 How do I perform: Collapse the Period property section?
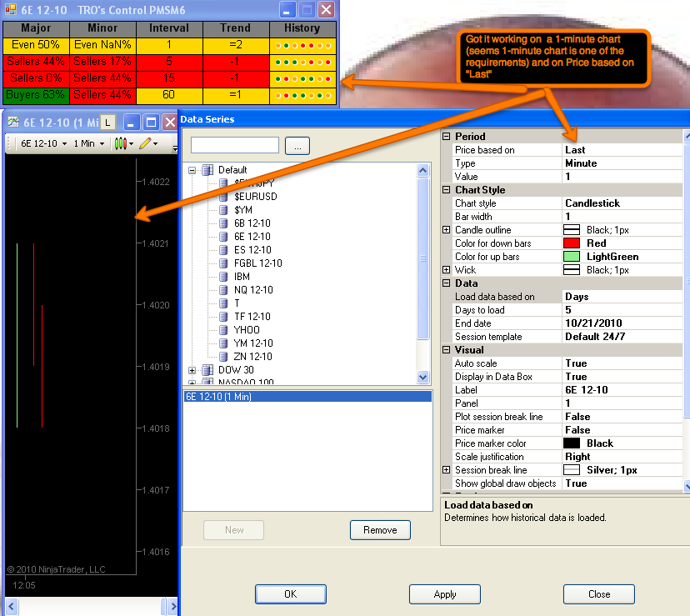[x=446, y=137]
